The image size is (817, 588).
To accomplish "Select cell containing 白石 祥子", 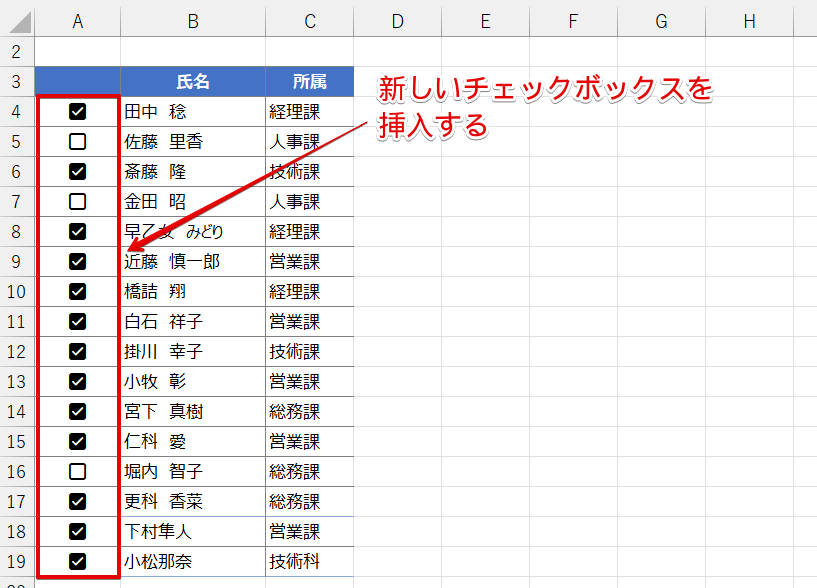I will point(193,322).
